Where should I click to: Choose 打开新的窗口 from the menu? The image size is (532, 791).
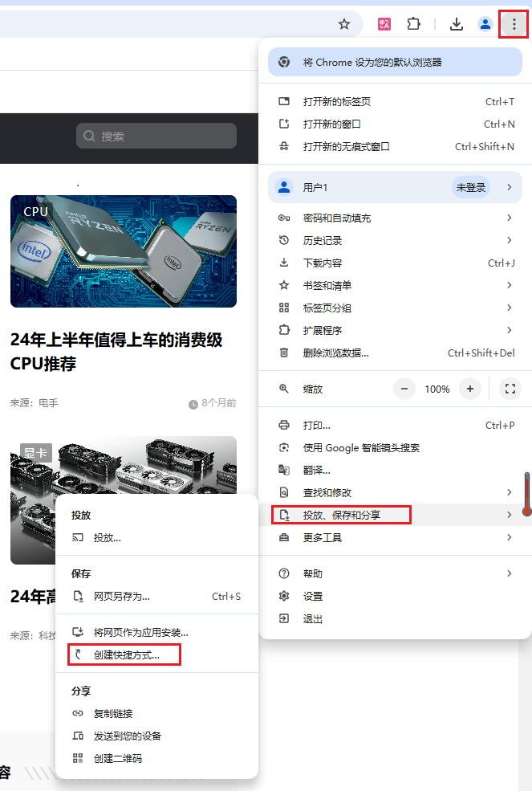[x=395, y=124]
